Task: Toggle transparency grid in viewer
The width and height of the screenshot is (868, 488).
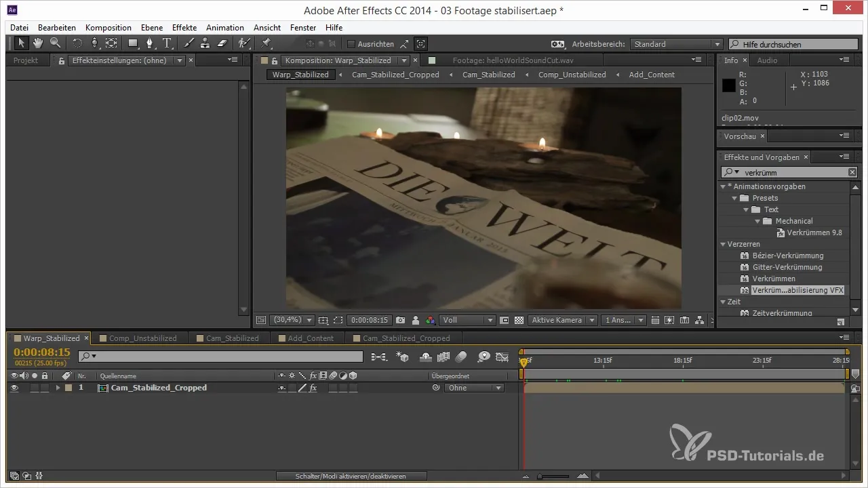Action: [519, 320]
